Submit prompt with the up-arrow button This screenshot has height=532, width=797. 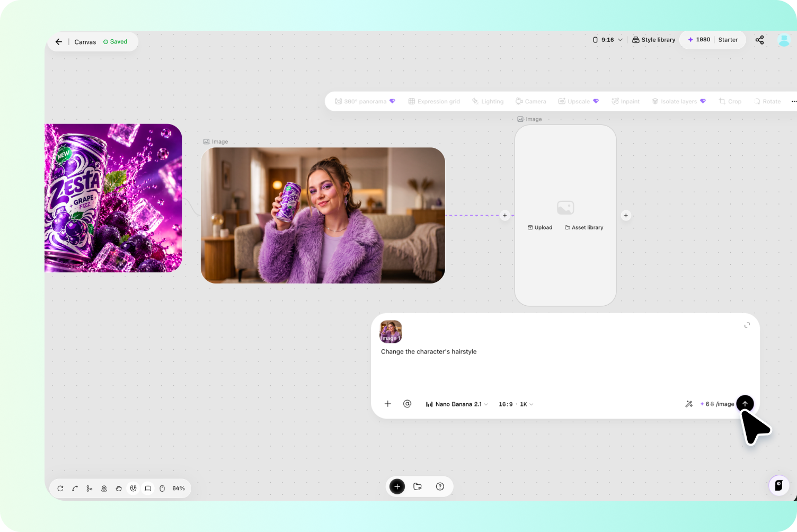point(745,404)
